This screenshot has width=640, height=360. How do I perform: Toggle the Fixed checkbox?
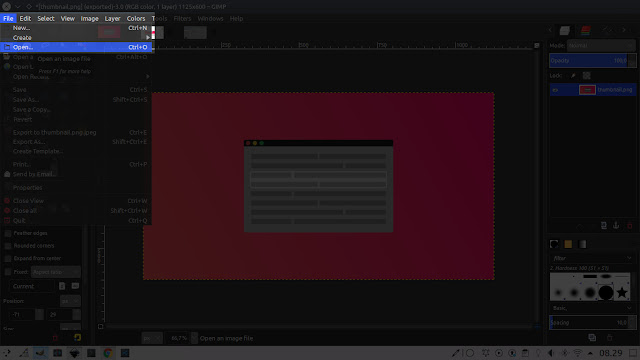point(8,272)
